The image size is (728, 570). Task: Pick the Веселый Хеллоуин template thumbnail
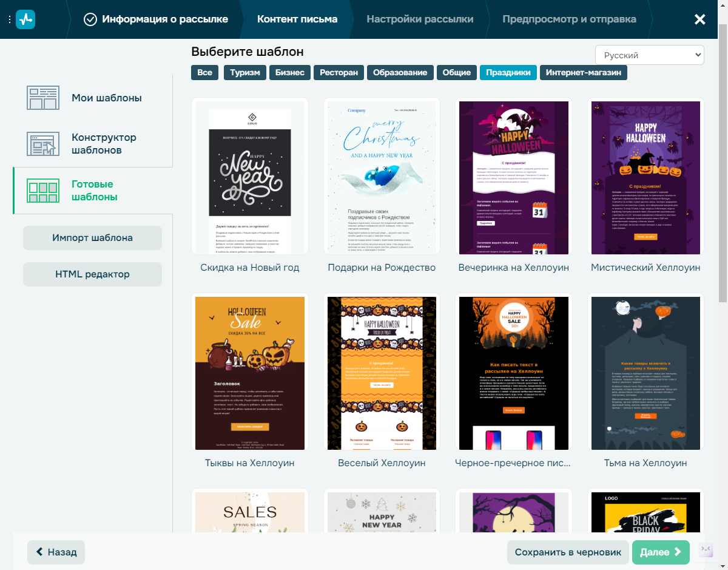382,372
